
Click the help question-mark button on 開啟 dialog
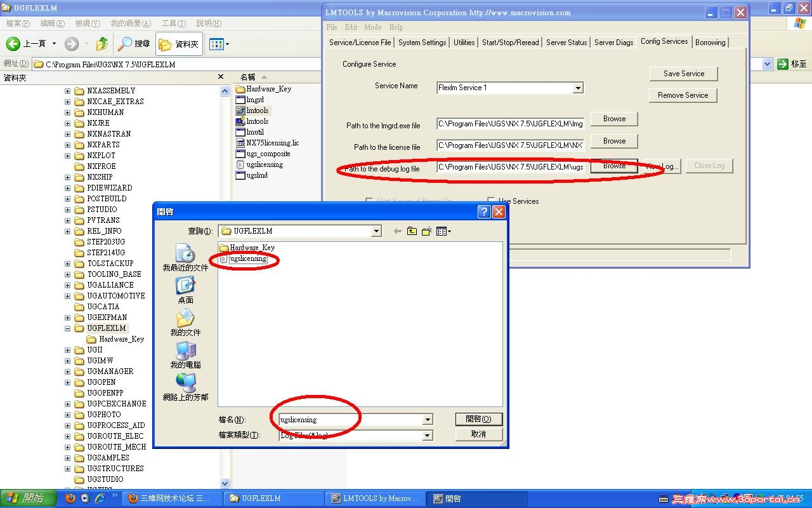click(x=484, y=211)
